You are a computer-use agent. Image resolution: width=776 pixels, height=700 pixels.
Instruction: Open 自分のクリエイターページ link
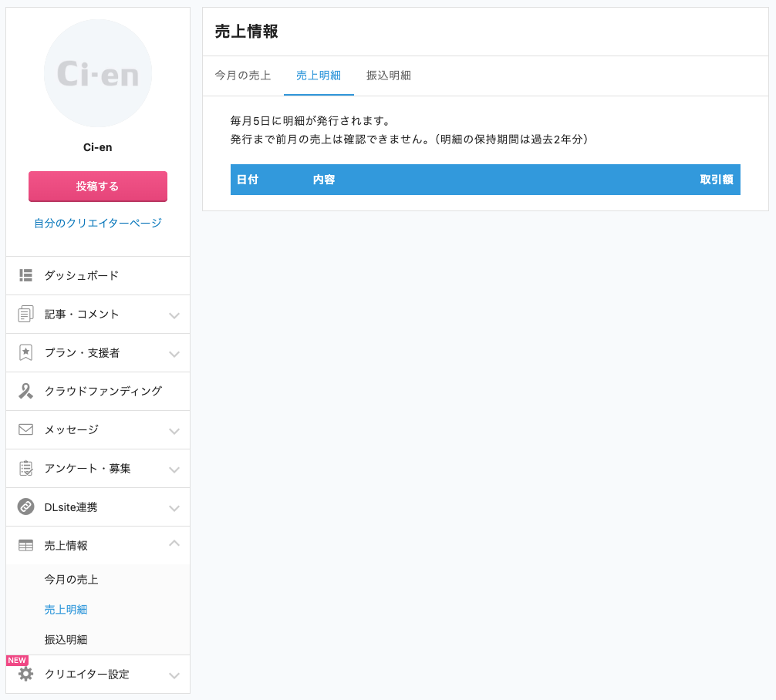tap(97, 223)
